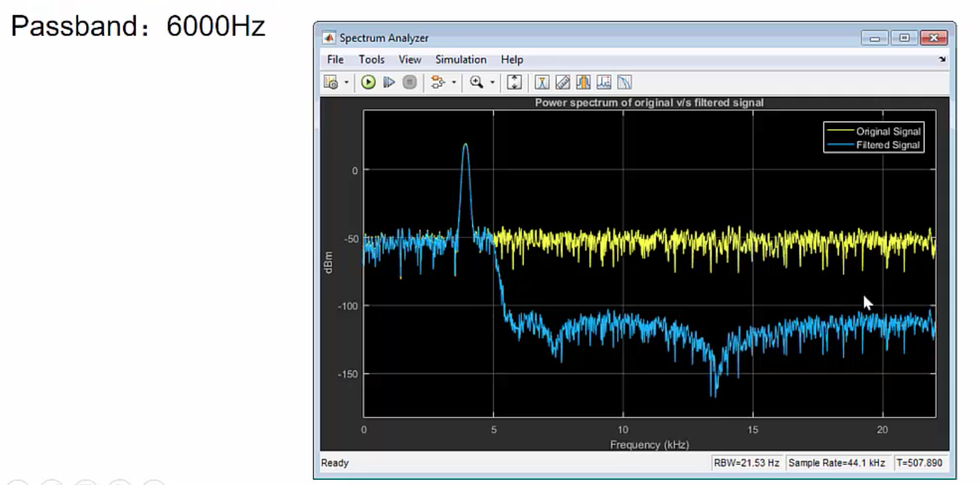Click the Filtered Signal legend entry

tap(874, 145)
